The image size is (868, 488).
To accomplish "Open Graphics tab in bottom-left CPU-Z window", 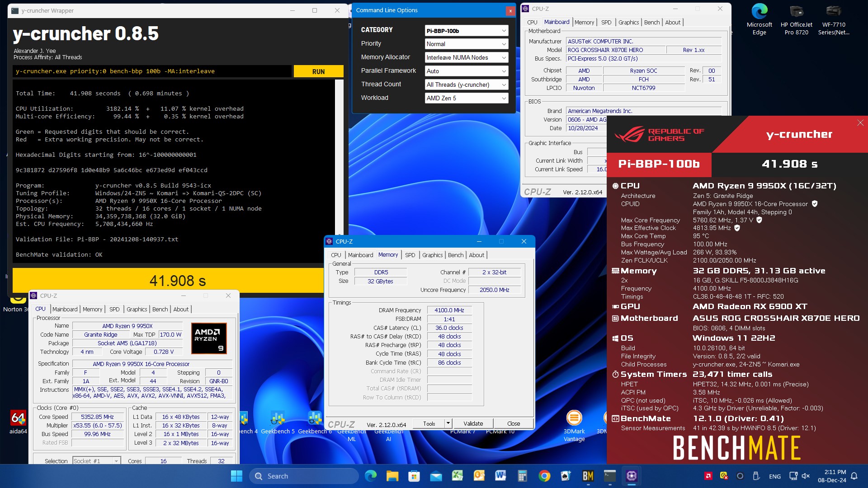I will [x=137, y=309].
